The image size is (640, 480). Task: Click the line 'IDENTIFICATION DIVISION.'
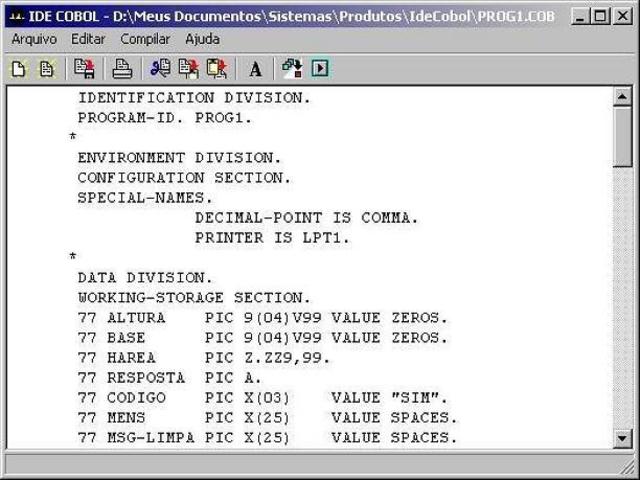194,98
